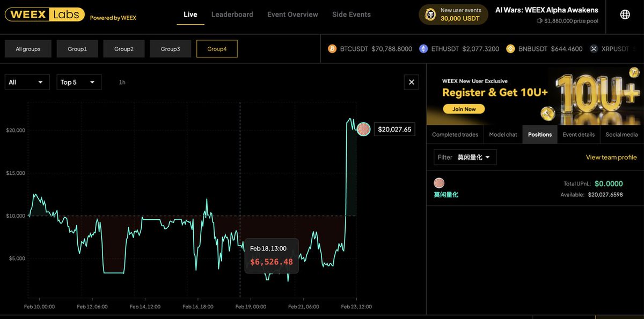Click the $20,027.65 chart value label
The image size is (644, 319).
(x=394, y=129)
